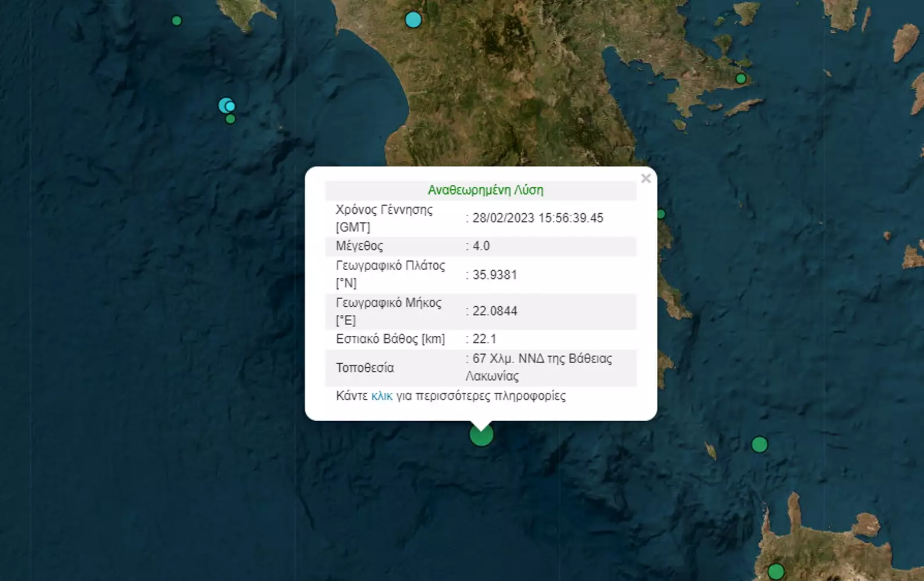Click the location text "67 Χλμ. ΝΝΔ της Βάθειας Λακωνίας"

coord(538,367)
